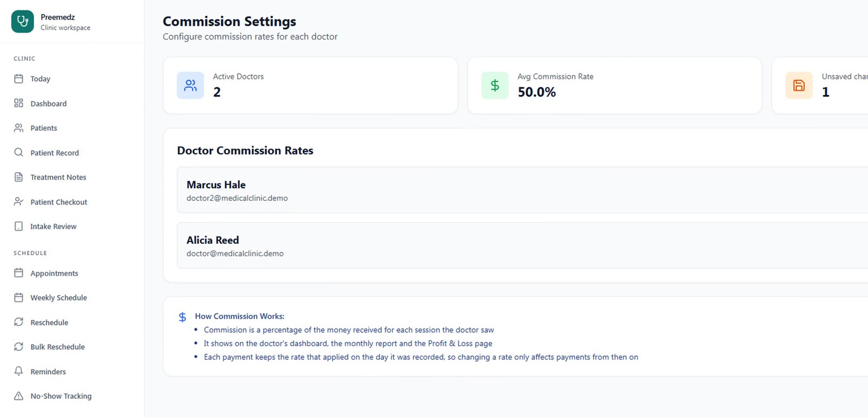The image size is (868, 418).
Task: Click the Appointments calendar icon
Action: 18,273
